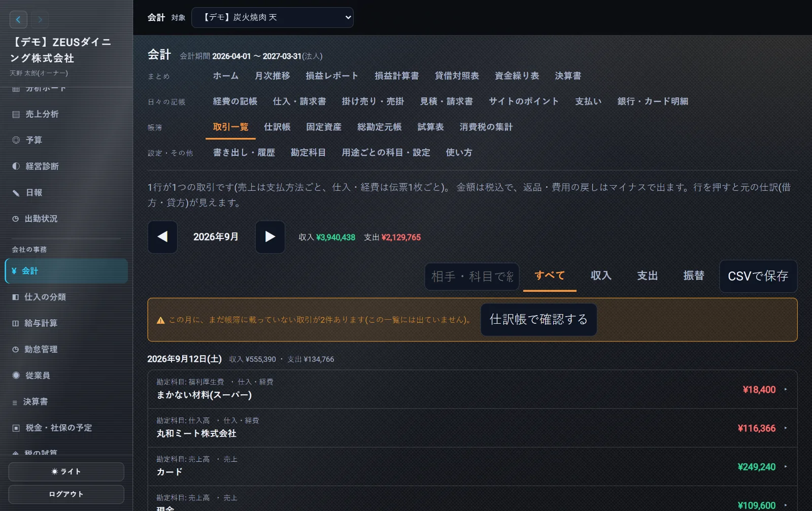Open 給与計算 in sidebar
This screenshot has width=812, height=511.
(66, 323)
